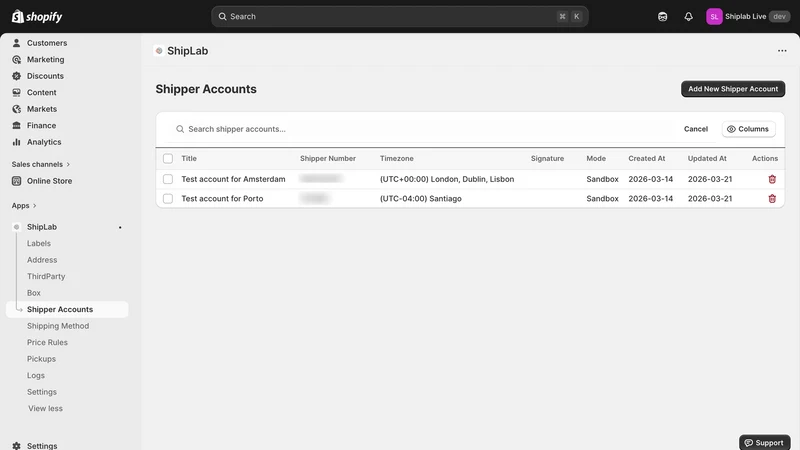Sort by the Mode column header

(596, 159)
